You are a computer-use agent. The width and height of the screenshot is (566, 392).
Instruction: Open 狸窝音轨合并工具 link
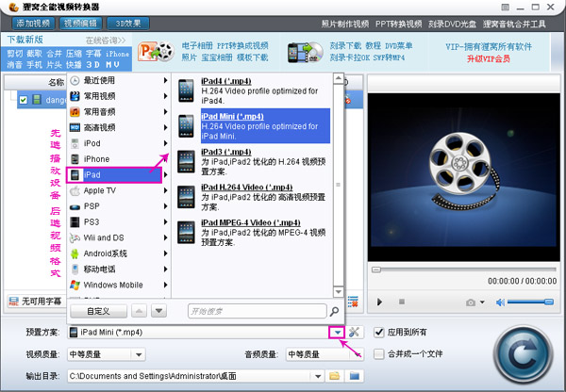(x=514, y=24)
